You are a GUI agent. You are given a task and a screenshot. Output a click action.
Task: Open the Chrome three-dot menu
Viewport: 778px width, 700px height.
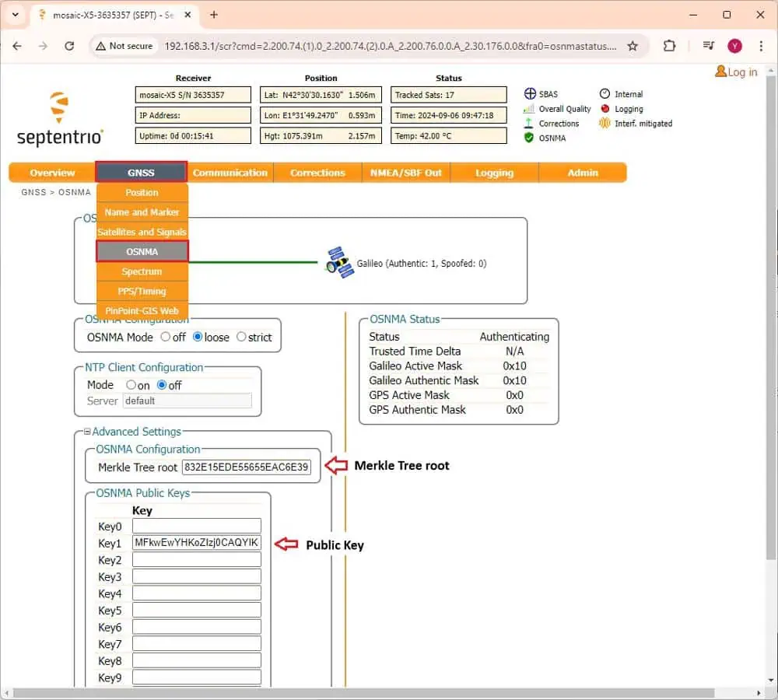point(760,46)
